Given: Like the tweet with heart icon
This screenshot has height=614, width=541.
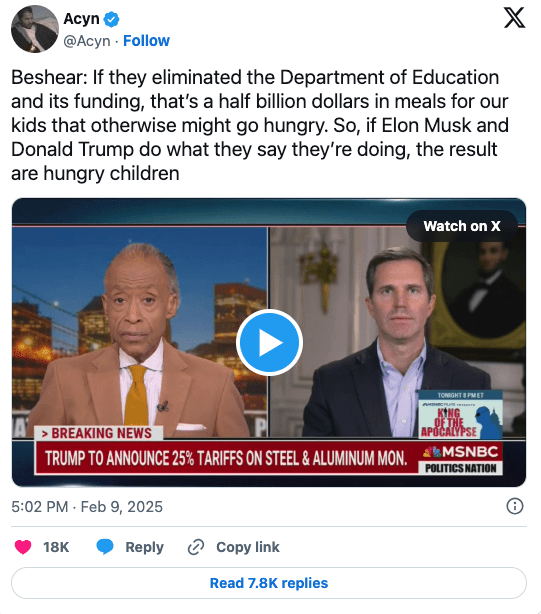Looking at the screenshot, I should tap(23, 547).
